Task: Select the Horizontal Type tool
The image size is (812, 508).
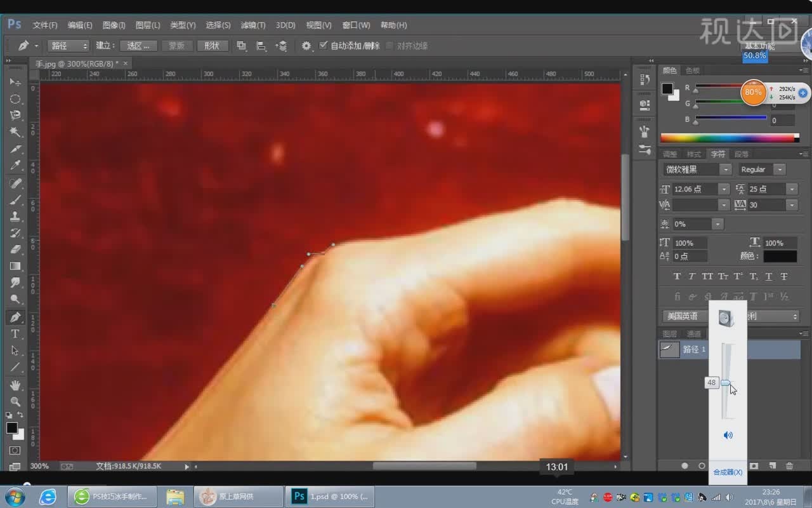Action: tap(15, 333)
